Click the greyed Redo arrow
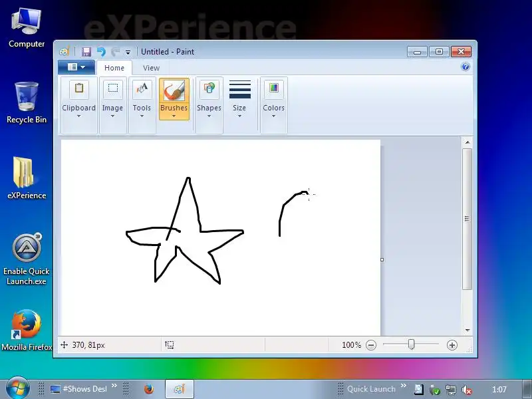 [x=115, y=52]
